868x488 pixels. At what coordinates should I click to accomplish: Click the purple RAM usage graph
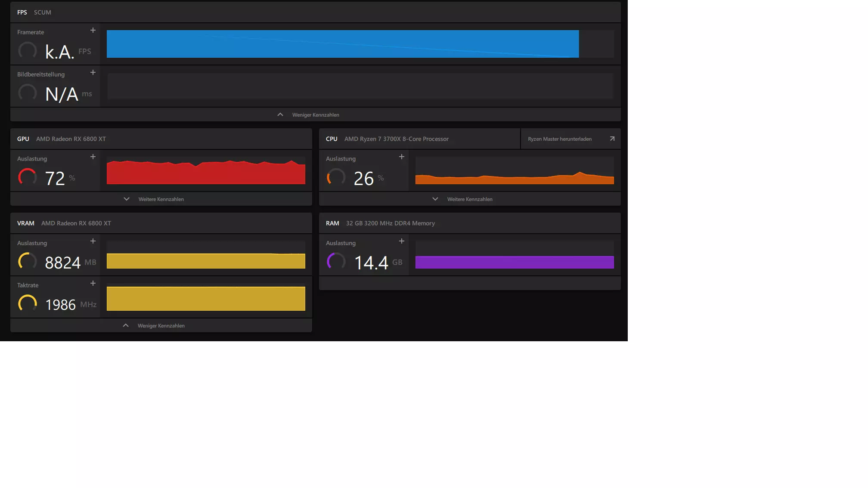[x=515, y=262]
